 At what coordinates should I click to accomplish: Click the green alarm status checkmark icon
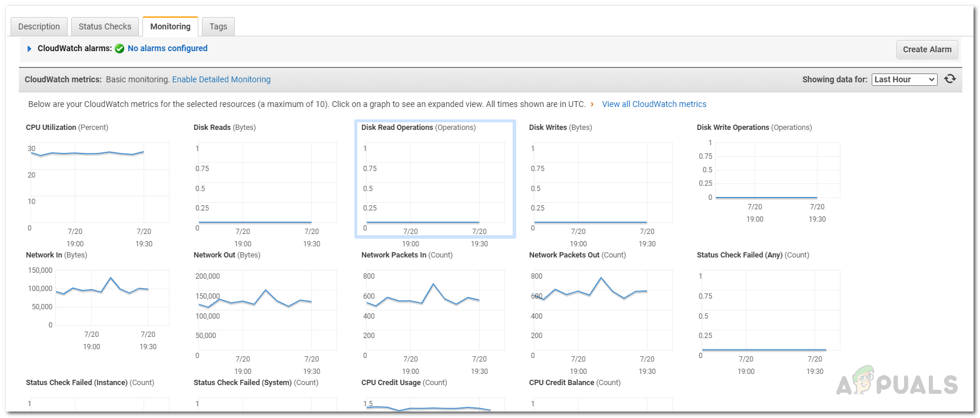(x=119, y=49)
